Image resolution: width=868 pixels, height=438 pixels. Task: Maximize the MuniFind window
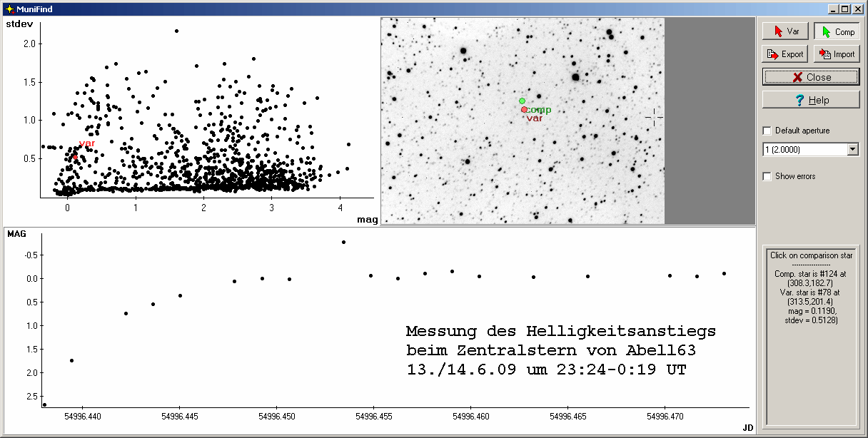pyautogui.click(x=844, y=9)
